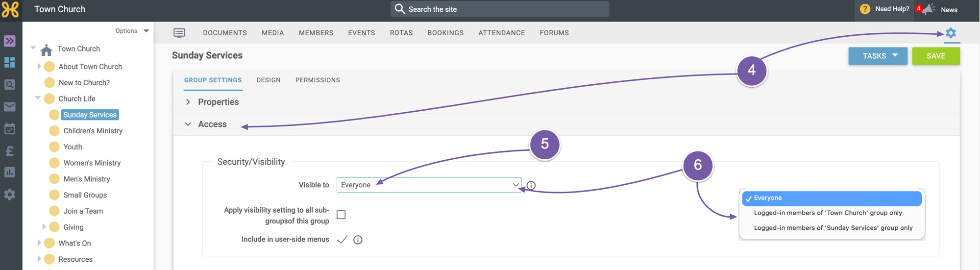Open the Rotas menu
Image resolution: width=980 pixels, height=270 pixels.
click(401, 33)
